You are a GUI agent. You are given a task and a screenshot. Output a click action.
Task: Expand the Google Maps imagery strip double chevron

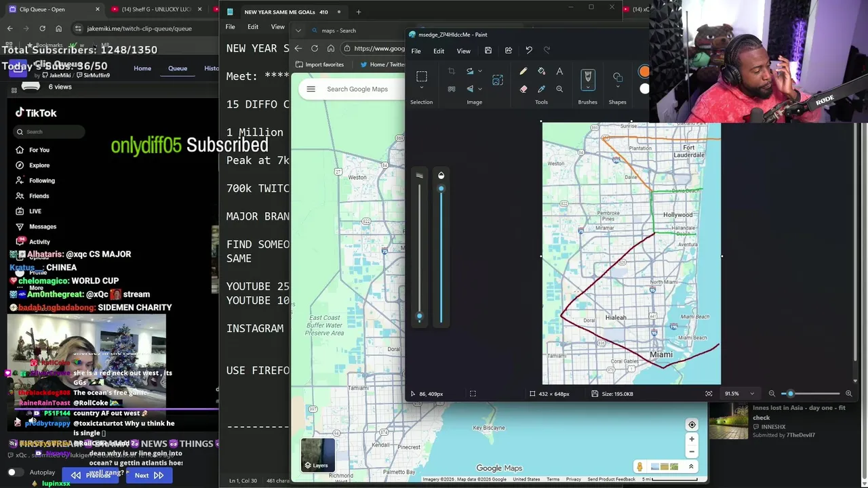click(691, 466)
